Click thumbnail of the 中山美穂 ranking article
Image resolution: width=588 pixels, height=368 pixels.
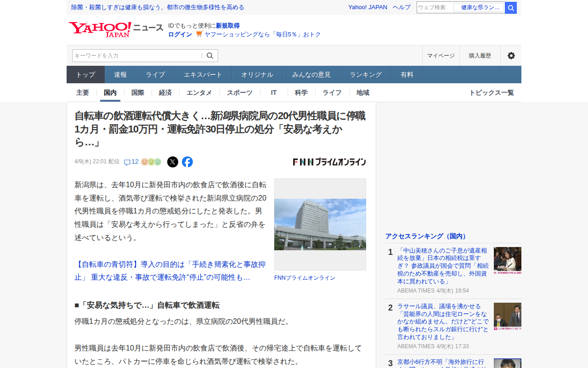508,261
